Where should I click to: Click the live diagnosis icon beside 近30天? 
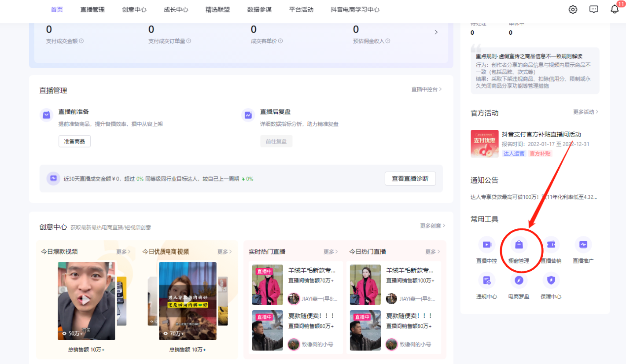click(x=54, y=179)
